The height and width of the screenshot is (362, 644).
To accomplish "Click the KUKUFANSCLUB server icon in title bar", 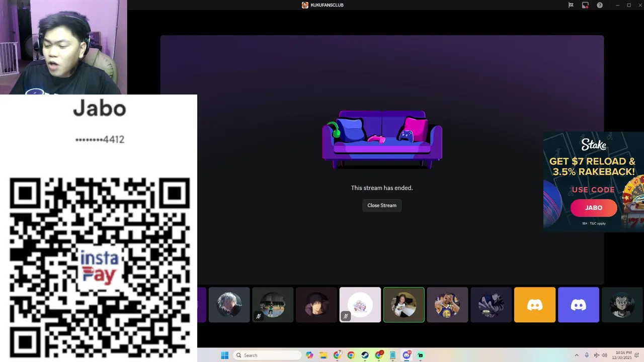I will click(305, 5).
